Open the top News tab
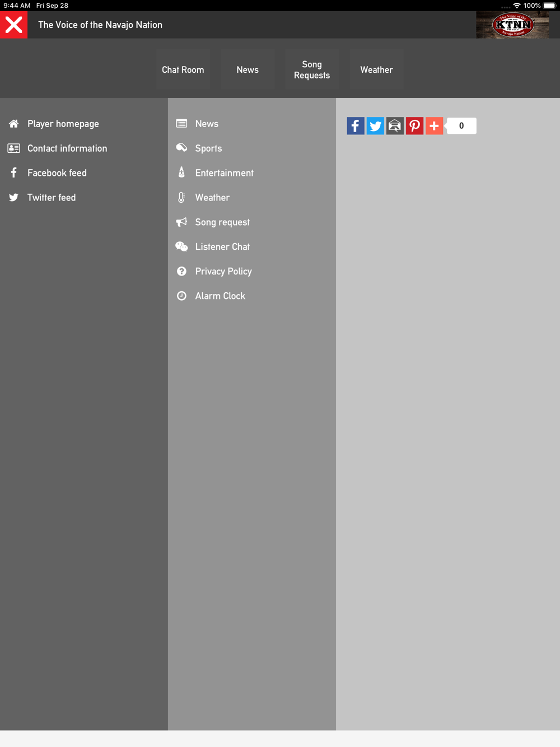Screen dimensions: 560x747 click(248, 69)
